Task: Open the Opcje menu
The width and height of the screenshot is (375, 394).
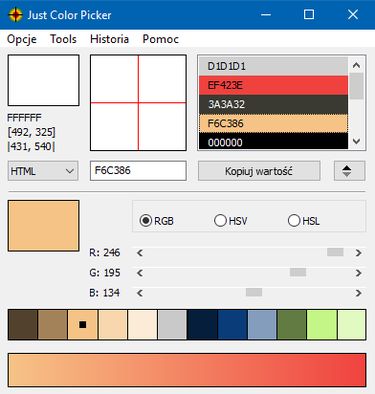Action: pos(22,39)
